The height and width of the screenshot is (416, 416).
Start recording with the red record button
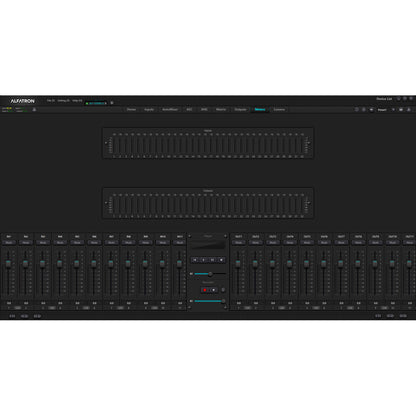click(205, 290)
